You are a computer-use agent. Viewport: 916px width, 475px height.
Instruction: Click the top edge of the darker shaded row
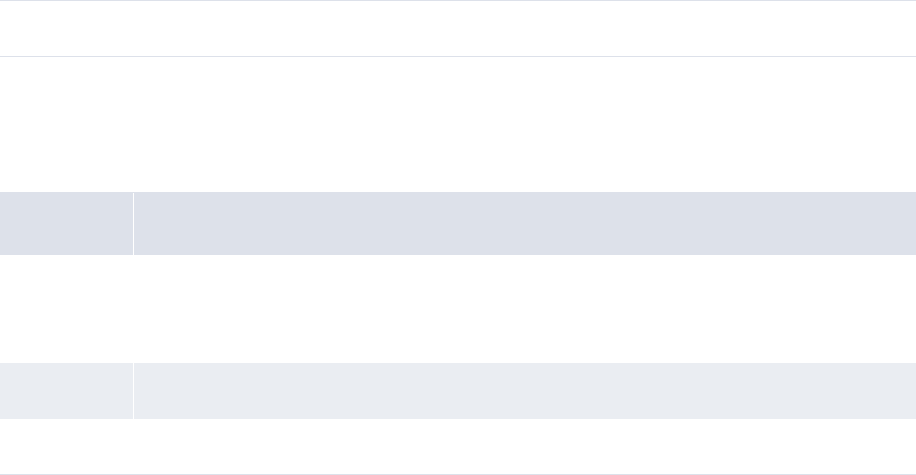[458, 193]
